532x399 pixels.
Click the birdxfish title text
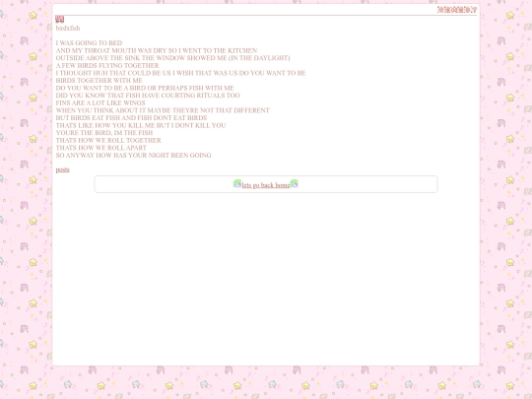click(x=68, y=29)
